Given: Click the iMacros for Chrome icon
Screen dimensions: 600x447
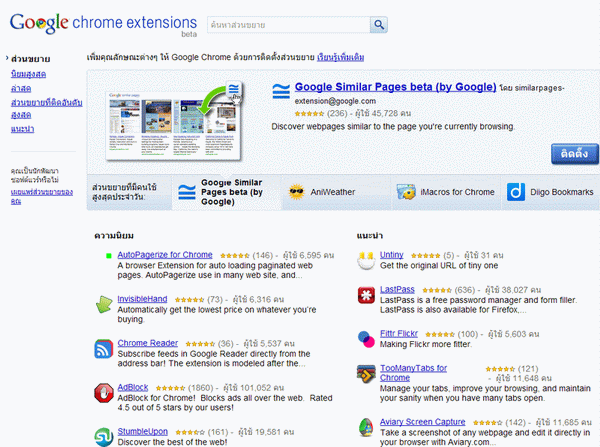Looking at the screenshot, I should [x=406, y=192].
